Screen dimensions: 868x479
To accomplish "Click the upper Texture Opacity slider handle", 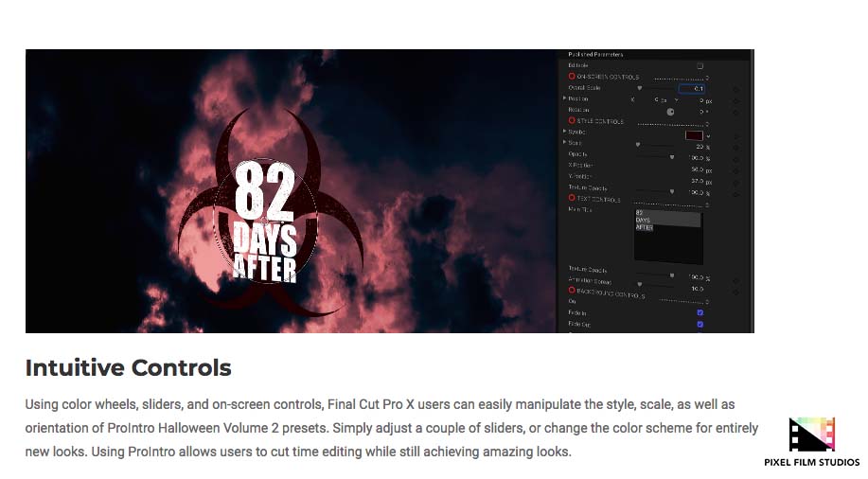I will pyautogui.click(x=672, y=191).
